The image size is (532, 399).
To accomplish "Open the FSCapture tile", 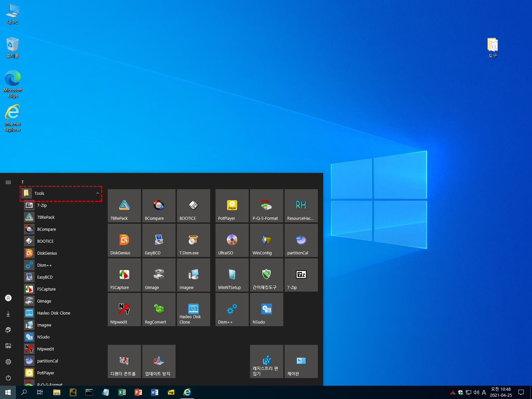I will pos(124,275).
